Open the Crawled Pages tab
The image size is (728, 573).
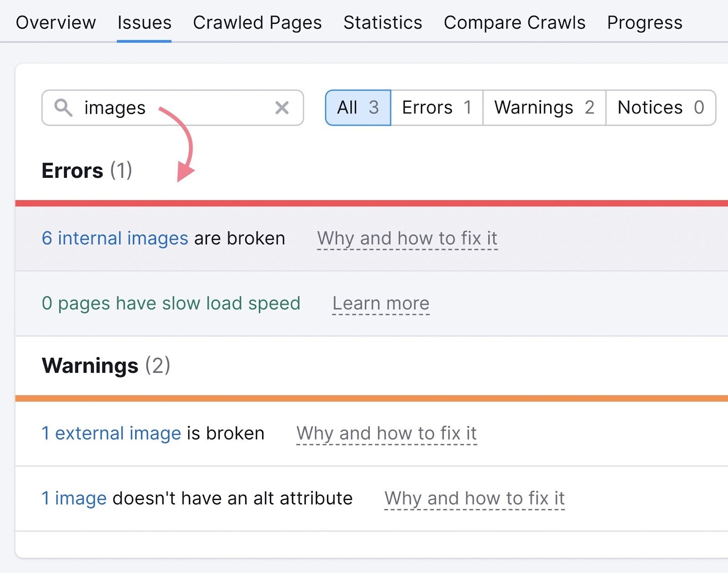(x=258, y=22)
